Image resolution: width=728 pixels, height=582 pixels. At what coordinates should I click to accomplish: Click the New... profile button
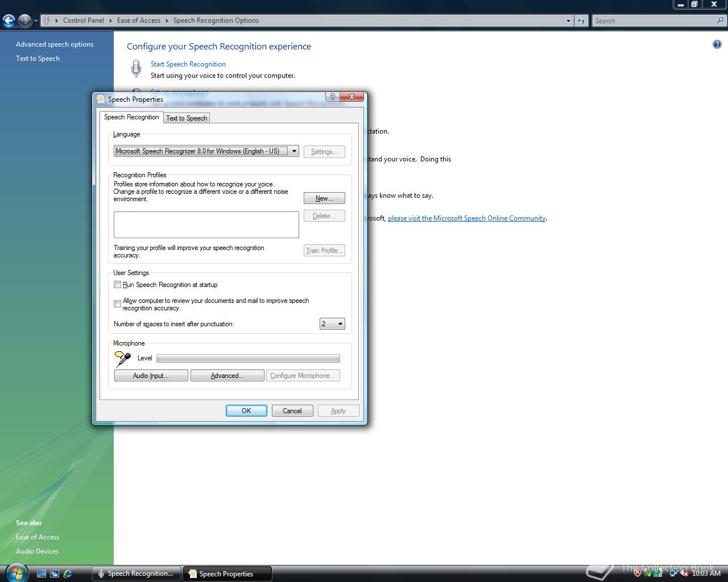point(324,198)
